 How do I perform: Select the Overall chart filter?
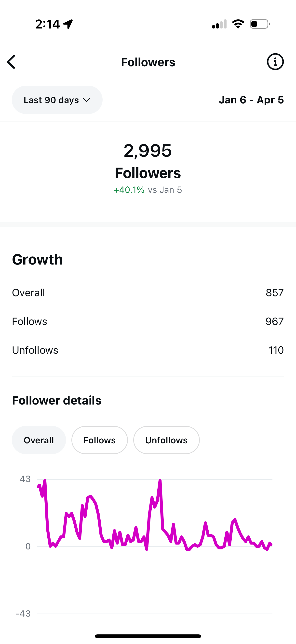point(39,440)
